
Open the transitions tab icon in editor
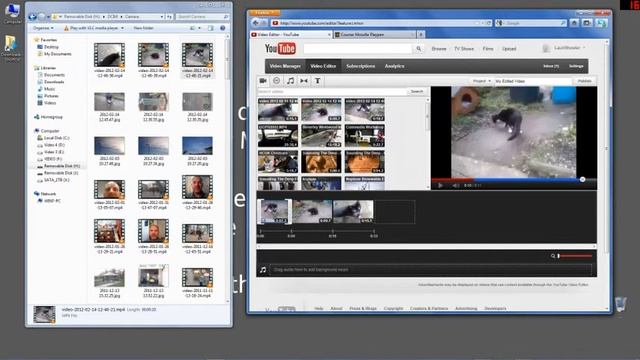[304, 81]
